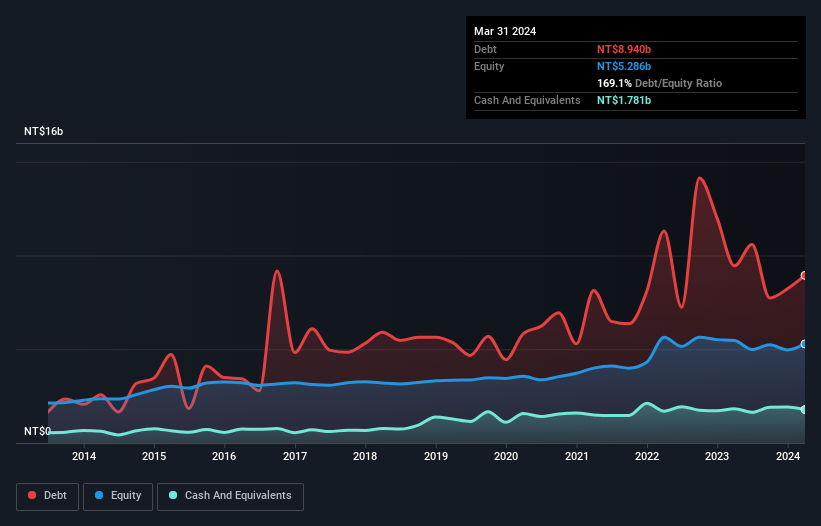This screenshot has height=526, width=821.
Task: Click the Cash And Equivalents tooltip label
Action: click(x=527, y=100)
